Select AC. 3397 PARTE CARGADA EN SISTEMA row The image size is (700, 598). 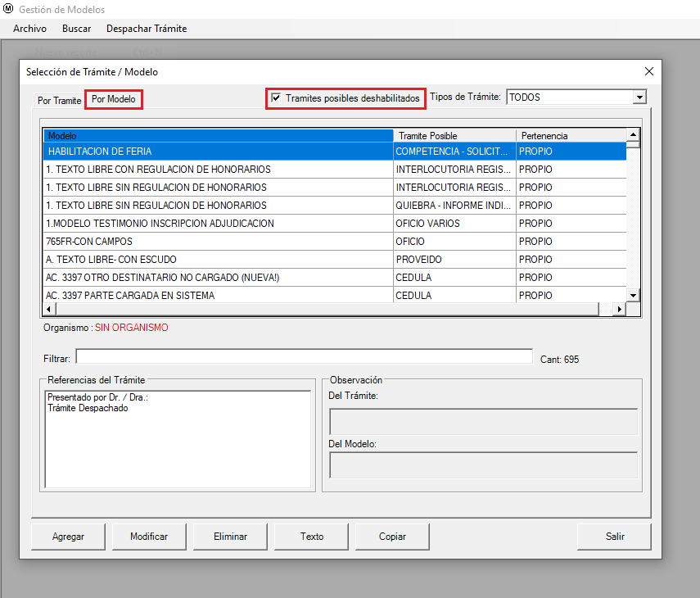click(x=335, y=295)
